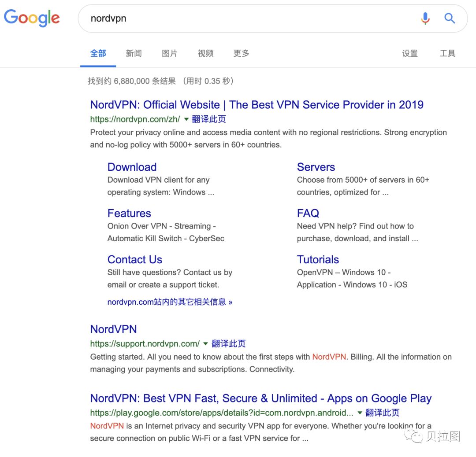The image size is (476, 457).
Task: Open the Servers sitelink
Action: 316,167
